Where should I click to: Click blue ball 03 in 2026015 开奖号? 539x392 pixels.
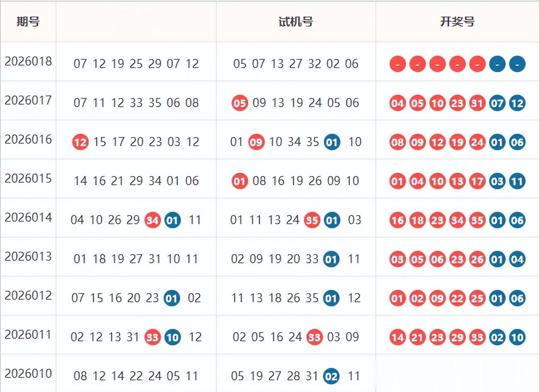497,181
